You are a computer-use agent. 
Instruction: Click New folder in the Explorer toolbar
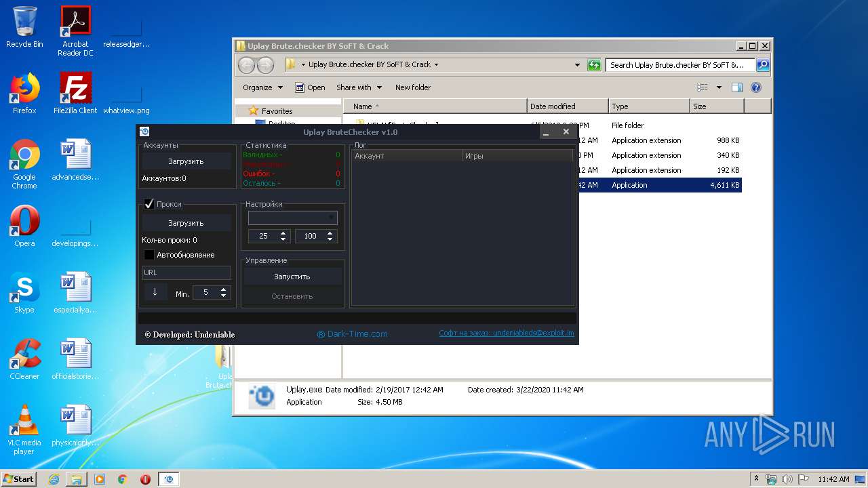(413, 87)
